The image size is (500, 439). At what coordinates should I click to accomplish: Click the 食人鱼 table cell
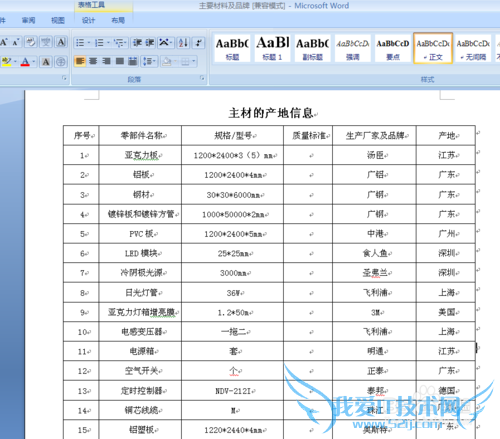click(x=375, y=253)
